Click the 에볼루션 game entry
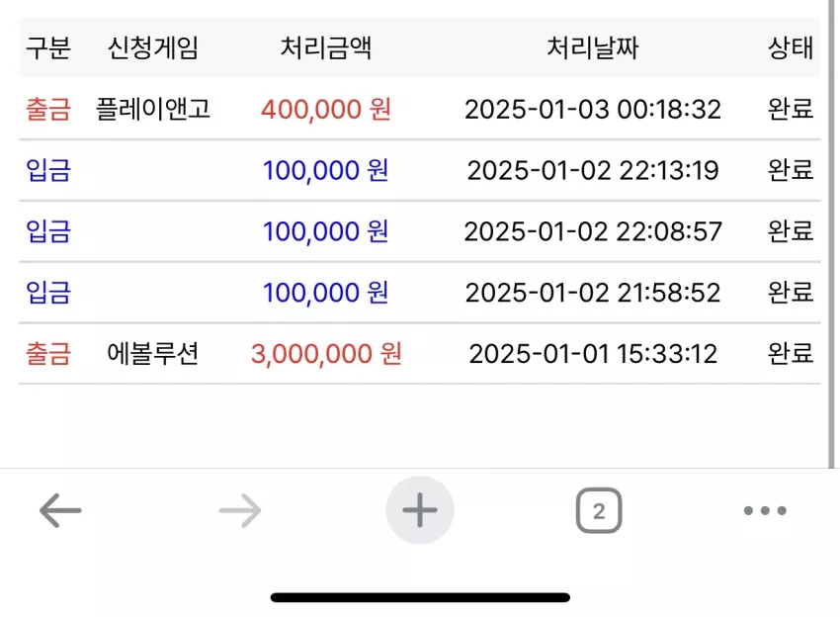840x617 pixels. 153,353
